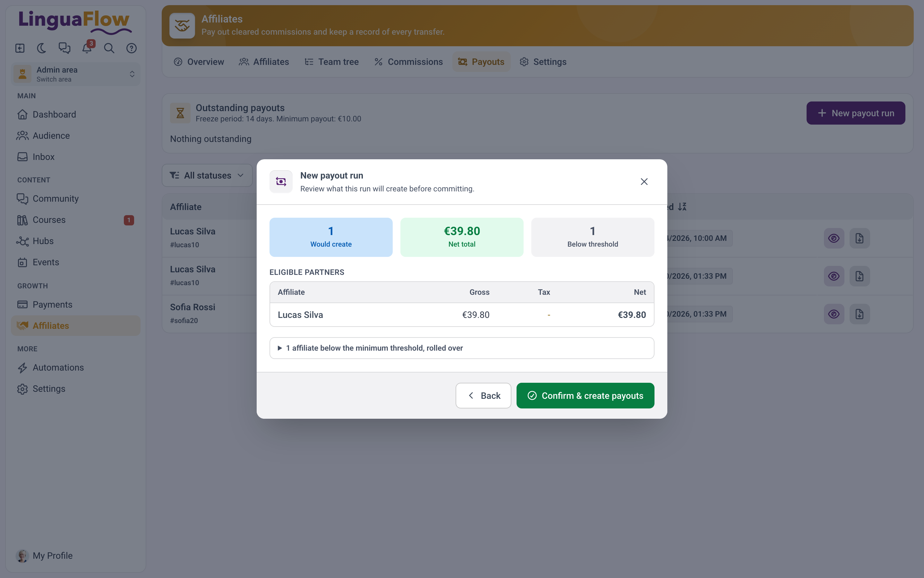Download document for Lucas Silva 01:33 PM payout
Viewport: 924px width, 578px height.
[860, 276]
